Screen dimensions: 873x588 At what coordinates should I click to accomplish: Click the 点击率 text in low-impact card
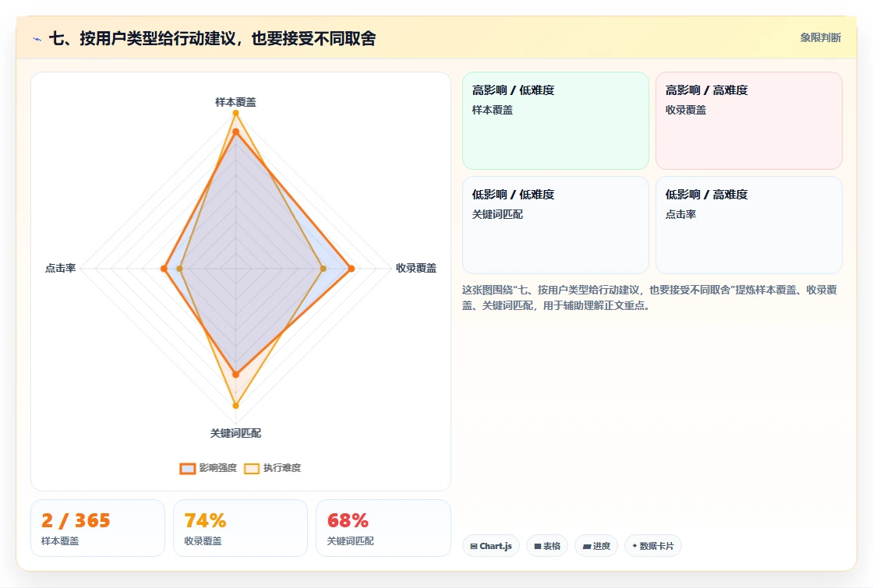pos(680,215)
